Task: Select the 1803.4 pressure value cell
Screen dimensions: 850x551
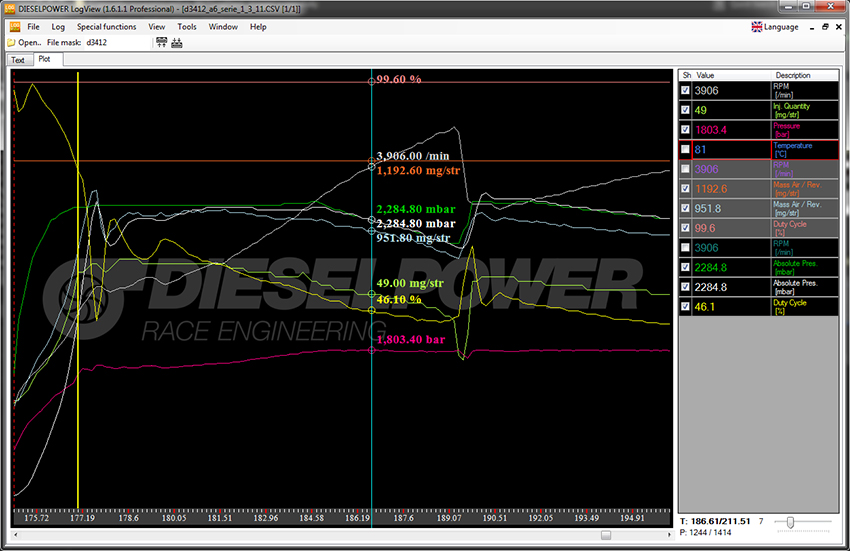Action: pos(731,129)
